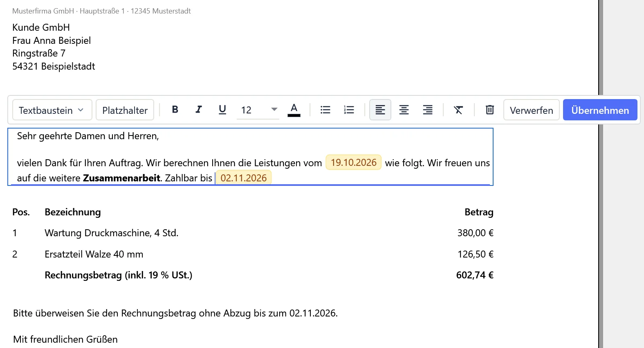Click 'Ersatzteil Walze 40 mm' row text

point(94,254)
